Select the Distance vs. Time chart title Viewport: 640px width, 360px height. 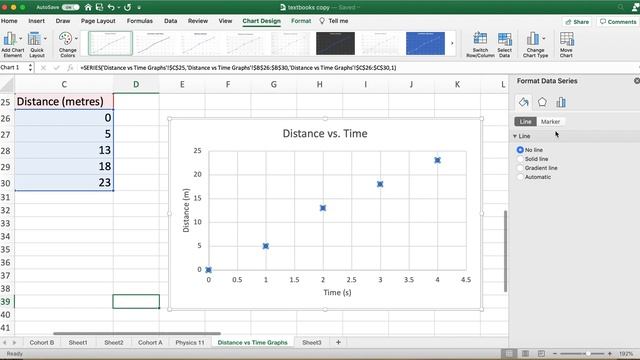tap(325, 133)
